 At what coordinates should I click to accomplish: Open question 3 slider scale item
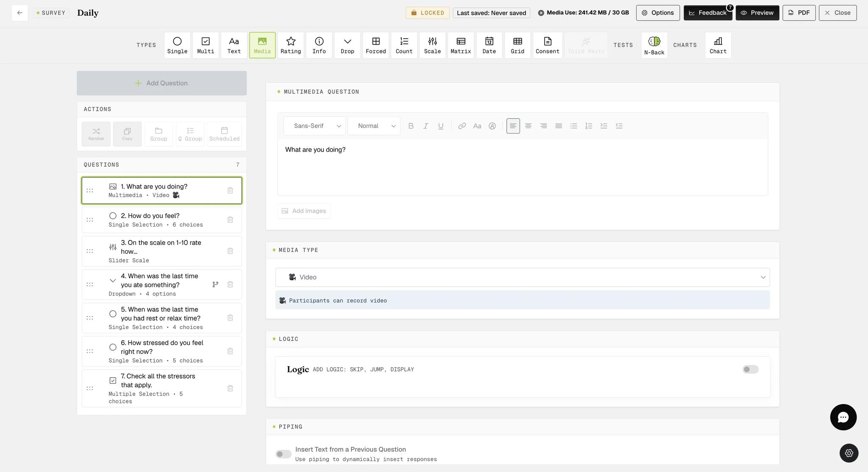(x=161, y=251)
